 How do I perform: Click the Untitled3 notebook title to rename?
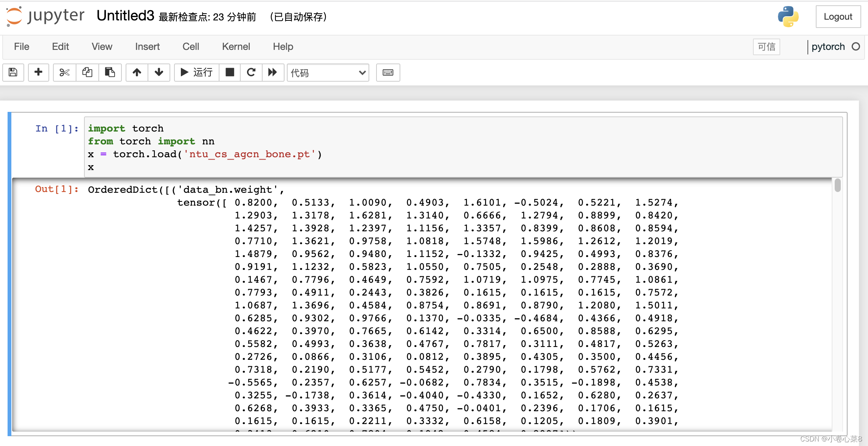[125, 16]
